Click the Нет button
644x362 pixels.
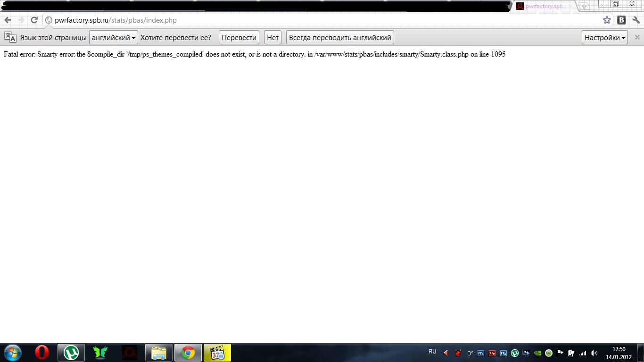(x=272, y=38)
